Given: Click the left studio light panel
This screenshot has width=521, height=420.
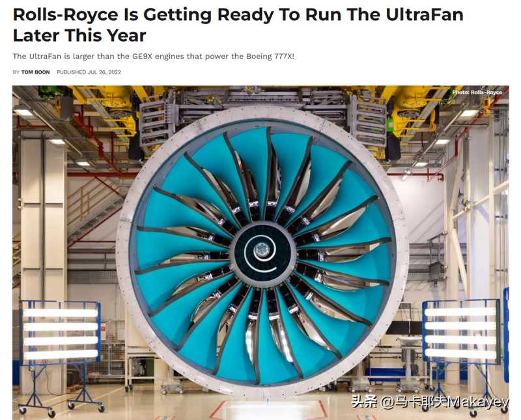Looking at the screenshot, I should (x=60, y=331).
